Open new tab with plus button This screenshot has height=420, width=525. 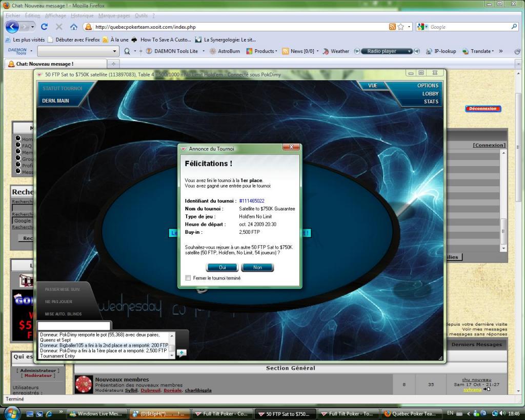(113, 64)
